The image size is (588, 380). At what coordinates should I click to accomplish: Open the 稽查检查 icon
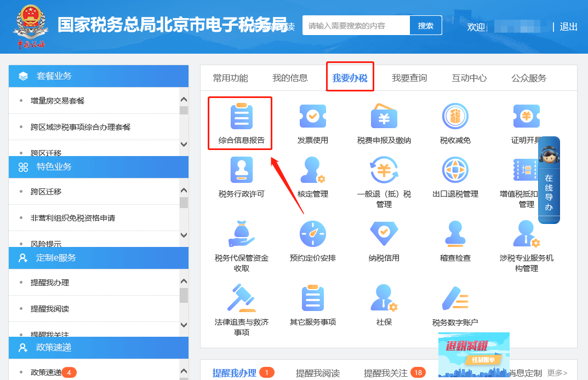click(x=455, y=234)
